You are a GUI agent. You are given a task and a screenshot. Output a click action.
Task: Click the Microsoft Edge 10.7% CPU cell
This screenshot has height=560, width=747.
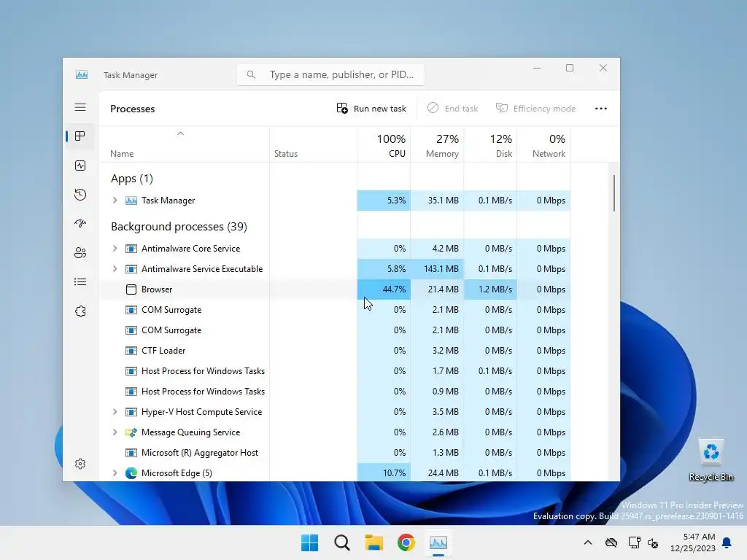tap(384, 472)
